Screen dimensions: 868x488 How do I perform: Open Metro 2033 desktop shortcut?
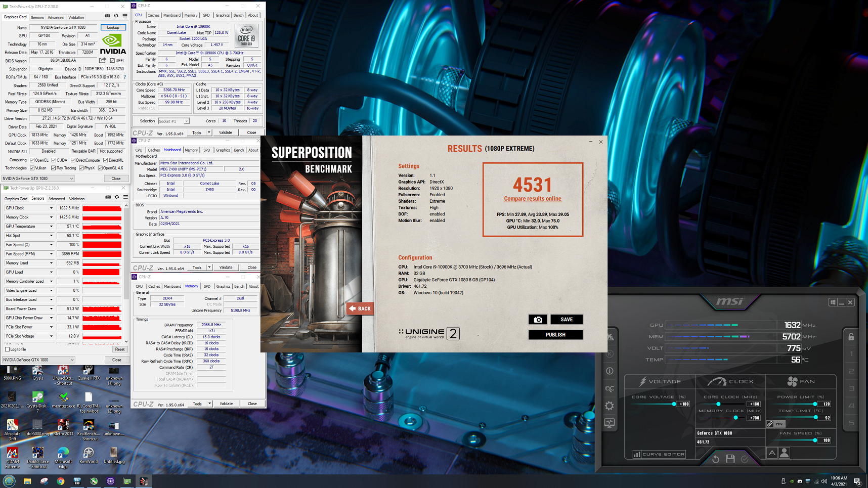(x=63, y=428)
